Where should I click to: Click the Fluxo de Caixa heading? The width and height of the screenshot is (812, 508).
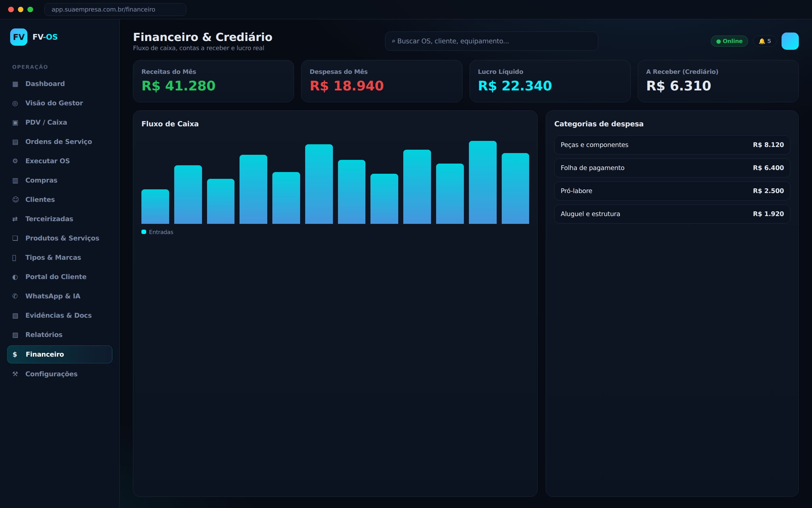170,124
